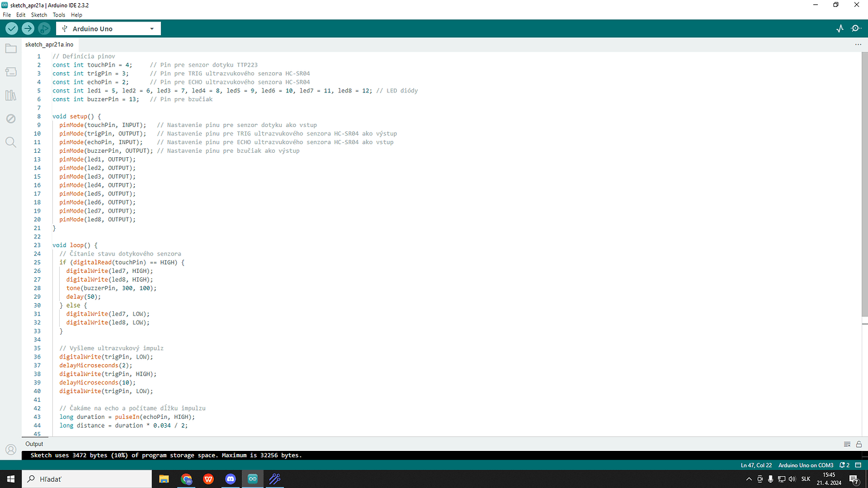Toggle the bottom panel from the status bar
Image resolution: width=868 pixels, height=488 pixels.
coord(857,465)
